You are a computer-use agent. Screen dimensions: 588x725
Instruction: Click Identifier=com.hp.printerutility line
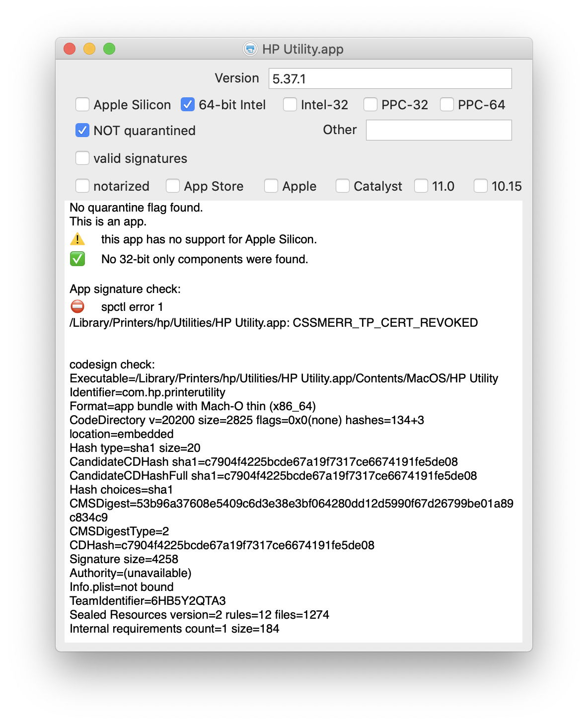click(147, 392)
